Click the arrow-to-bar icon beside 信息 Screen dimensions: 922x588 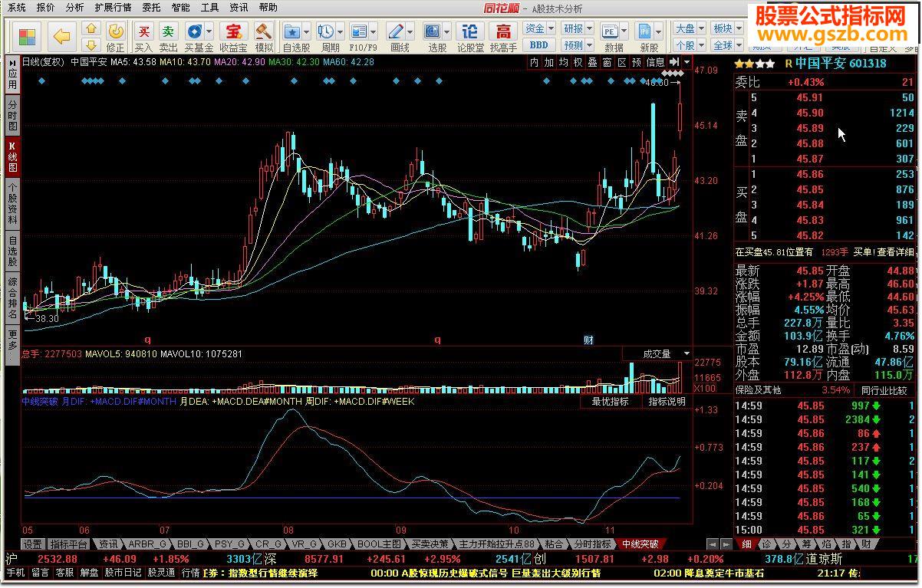click(x=675, y=62)
